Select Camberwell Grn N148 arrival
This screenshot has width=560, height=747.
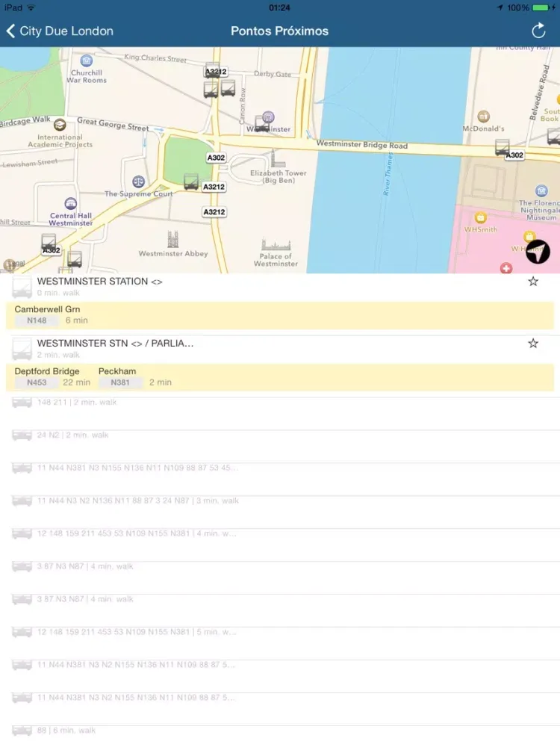click(x=51, y=315)
